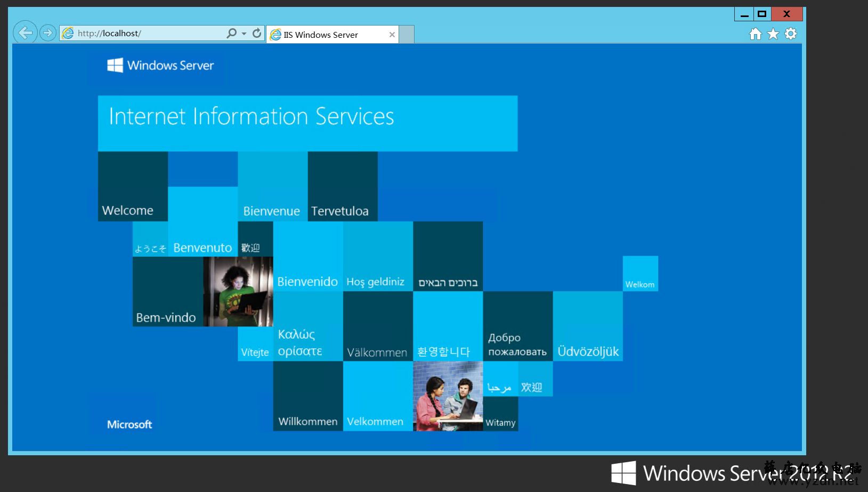Click the two students photo tile
The height and width of the screenshot is (492, 868).
point(448,396)
